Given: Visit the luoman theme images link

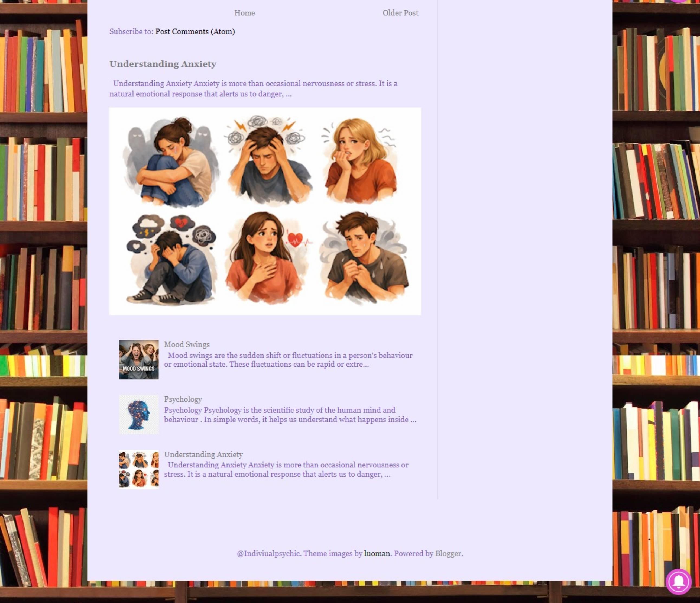Looking at the screenshot, I should click(377, 553).
